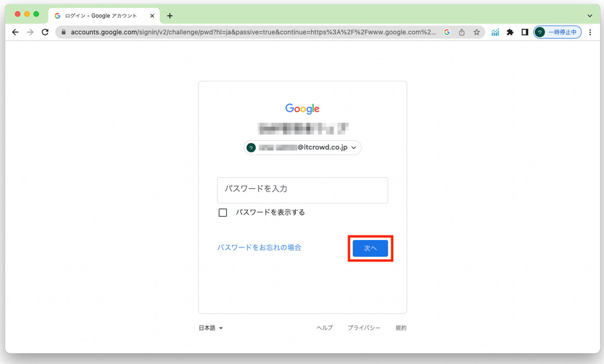The width and height of the screenshot is (604, 364).
Task: Open a new browser tab
Action: 170,16
